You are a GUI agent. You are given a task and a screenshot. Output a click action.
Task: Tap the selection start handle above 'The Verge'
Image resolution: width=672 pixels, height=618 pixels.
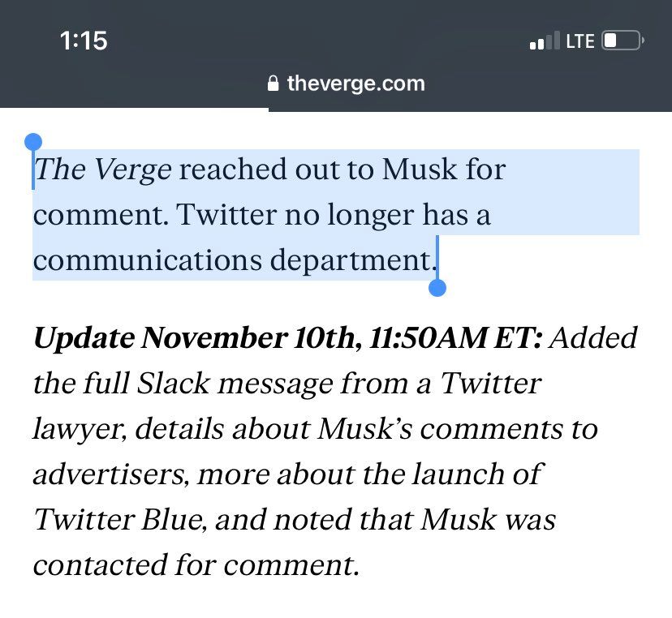pyautogui.click(x=33, y=144)
